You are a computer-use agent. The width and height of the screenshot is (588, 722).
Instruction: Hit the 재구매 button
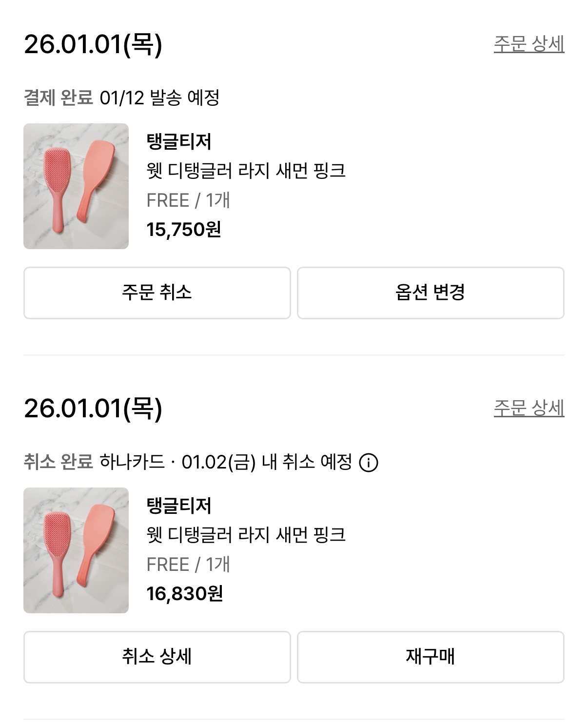coord(430,657)
